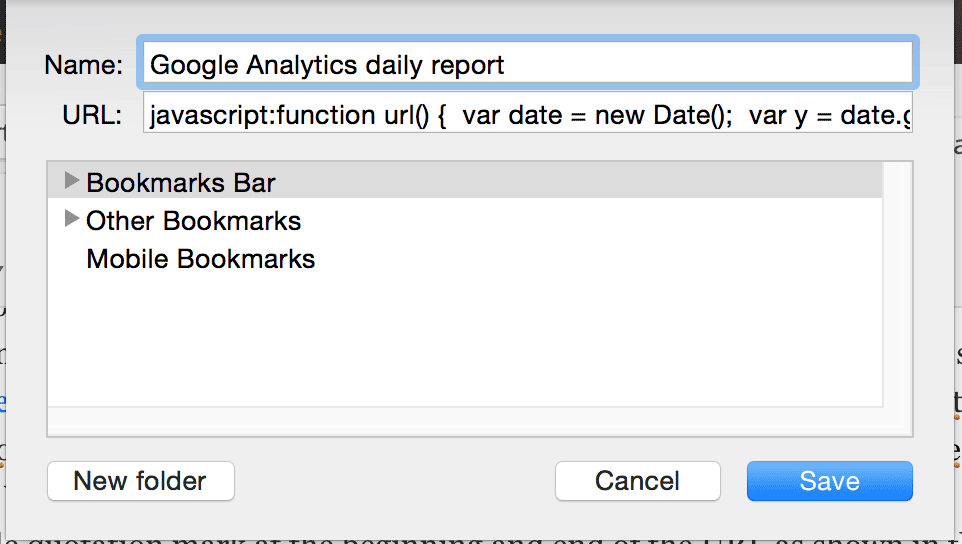Expand the Other Bookmarks disclosure triangle
962x544 pixels.
point(72,218)
